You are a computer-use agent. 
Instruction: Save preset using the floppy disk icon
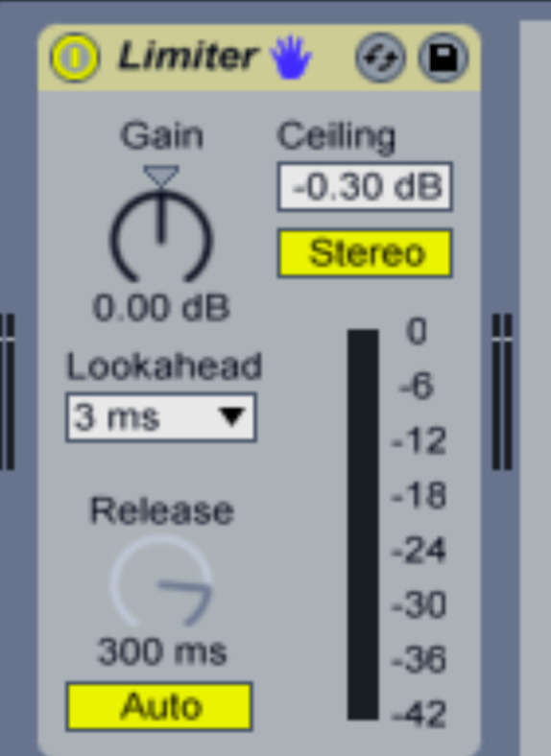[x=443, y=58]
